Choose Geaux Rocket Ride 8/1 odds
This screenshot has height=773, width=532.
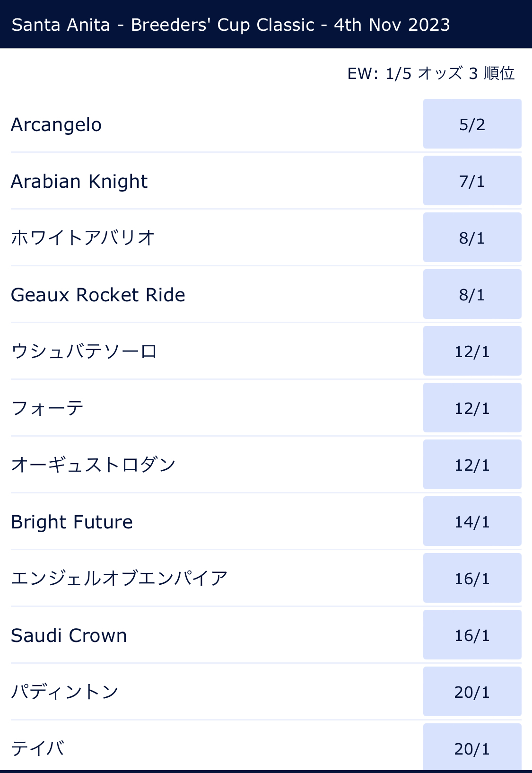(x=472, y=294)
